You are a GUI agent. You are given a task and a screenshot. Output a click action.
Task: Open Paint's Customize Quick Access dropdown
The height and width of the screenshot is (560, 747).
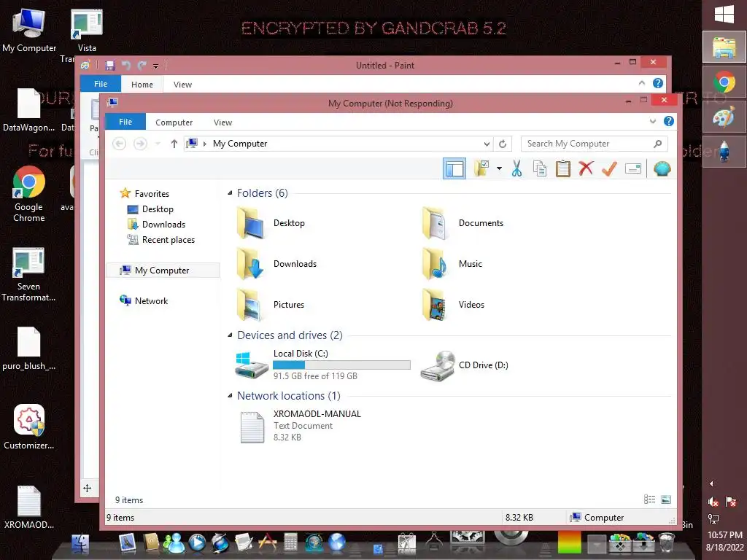[155, 66]
